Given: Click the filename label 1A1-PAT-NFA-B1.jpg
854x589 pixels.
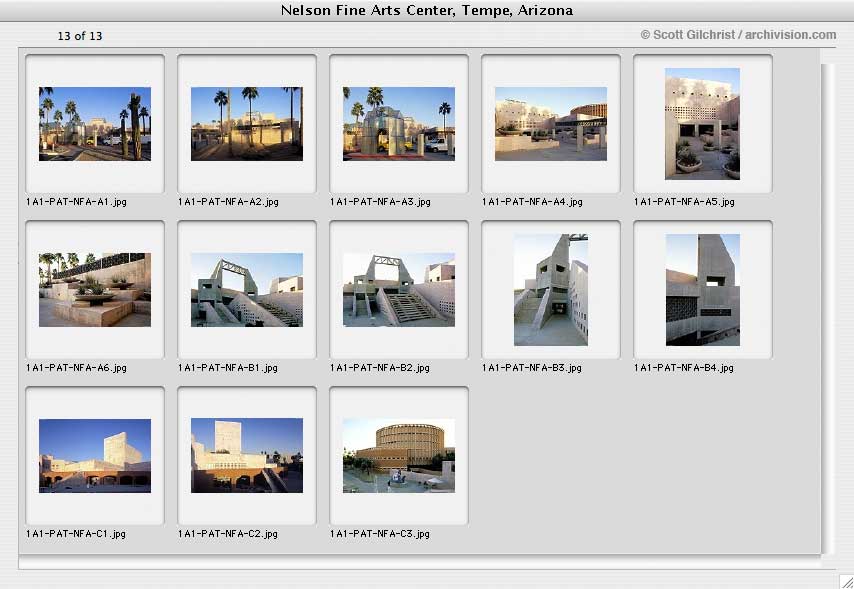Looking at the screenshot, I should click(x=228, y=368).
